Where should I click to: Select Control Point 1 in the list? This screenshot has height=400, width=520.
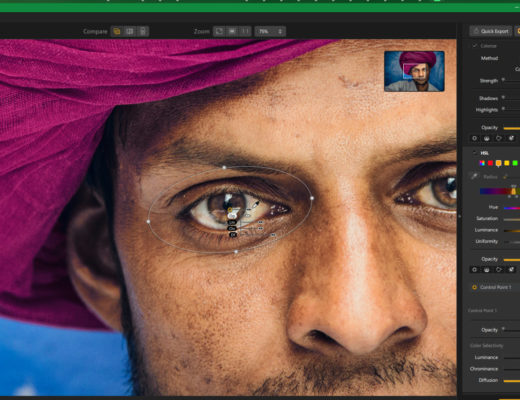(495, 287)
